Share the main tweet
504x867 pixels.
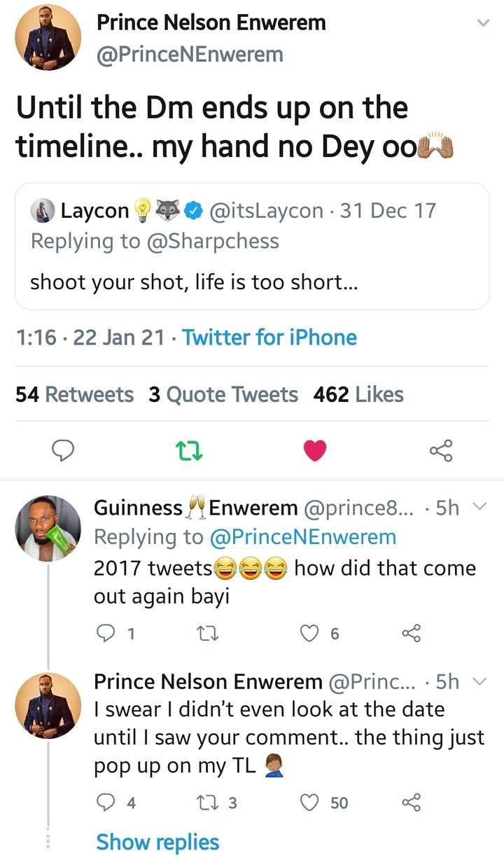coord(441,450)
